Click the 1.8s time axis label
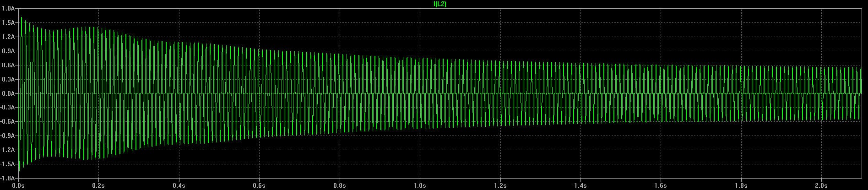 (741, 186)
